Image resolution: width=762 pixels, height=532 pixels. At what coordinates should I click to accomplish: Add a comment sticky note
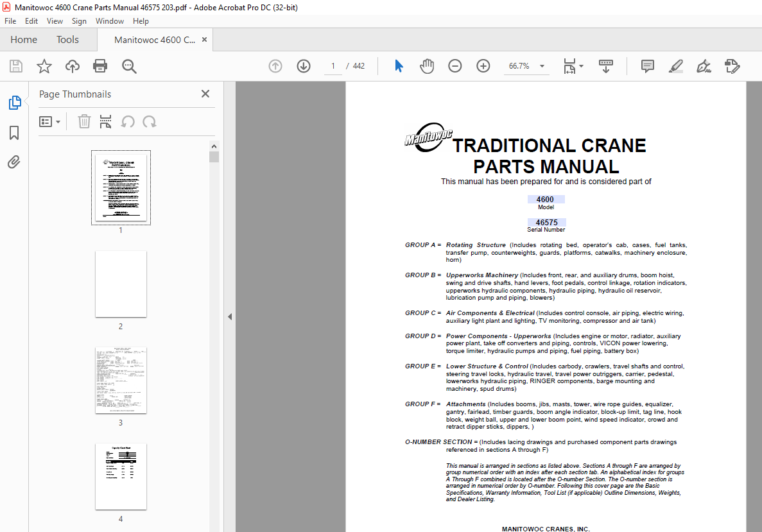coord(647,66)
